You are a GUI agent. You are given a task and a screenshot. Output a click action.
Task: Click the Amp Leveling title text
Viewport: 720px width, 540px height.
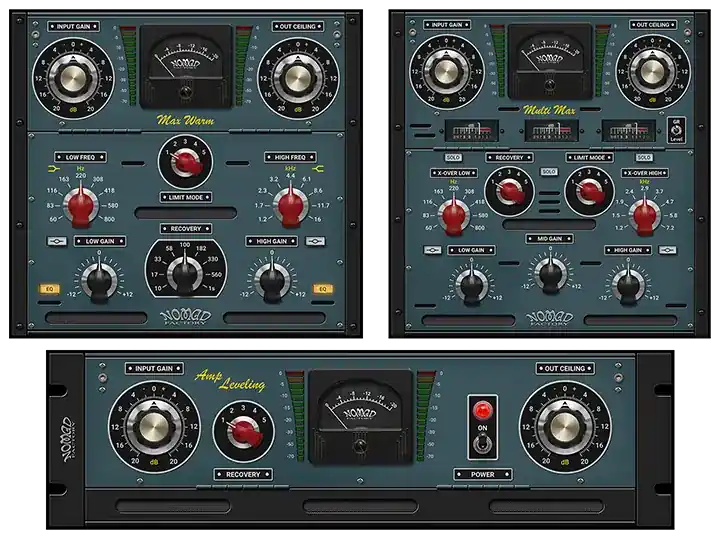(231, 380)
